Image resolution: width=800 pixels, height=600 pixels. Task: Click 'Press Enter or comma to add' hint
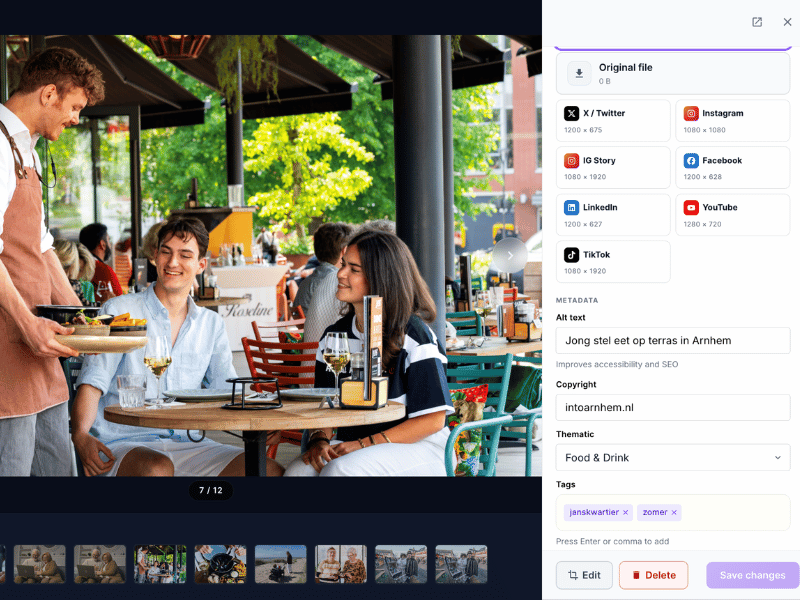tap(612, 541)
